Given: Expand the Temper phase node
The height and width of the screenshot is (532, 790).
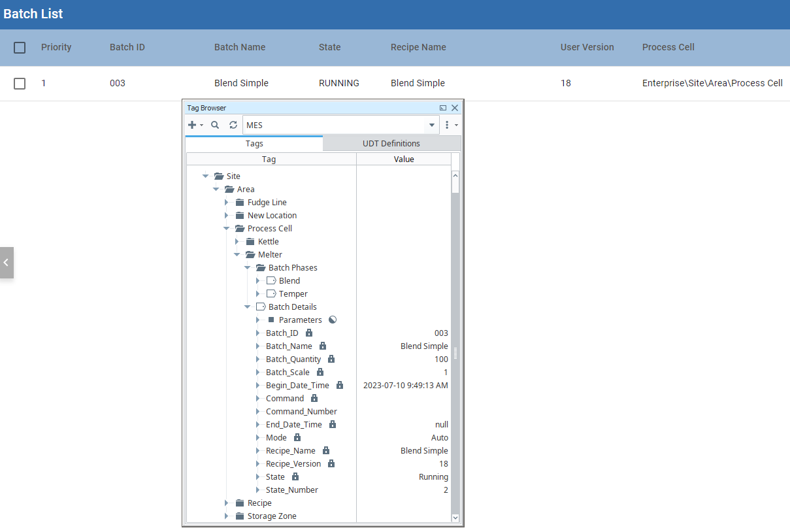Looking at the screenshot, I should 258,294.
